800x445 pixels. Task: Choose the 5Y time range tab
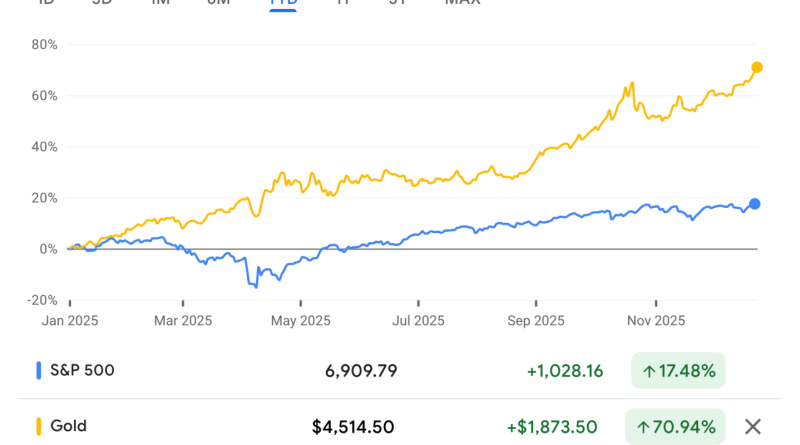click(400, 3)
